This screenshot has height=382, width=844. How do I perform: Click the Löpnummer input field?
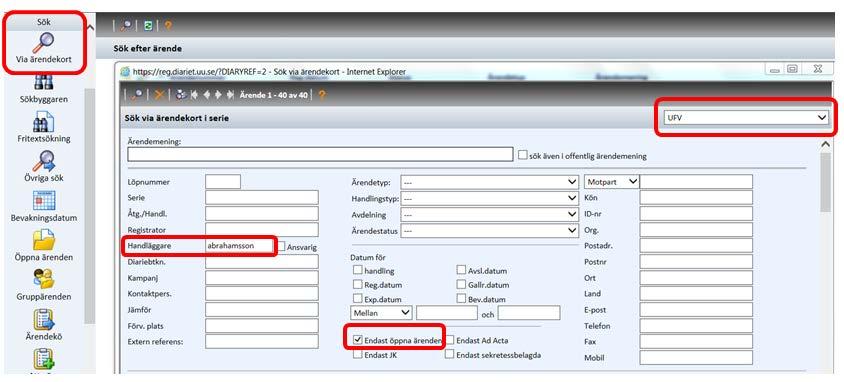[223, 182]
